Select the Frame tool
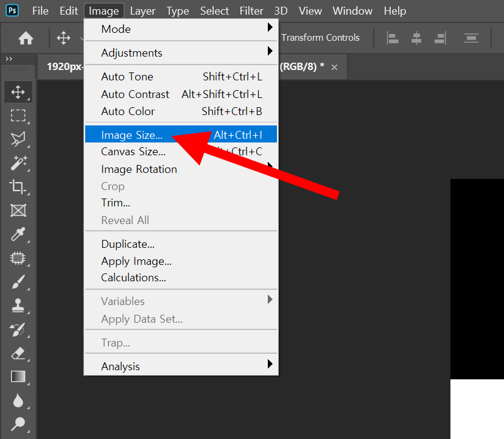The height and width of the screenshot is (439, 504). pyautogui.click(x=18, y=211)
